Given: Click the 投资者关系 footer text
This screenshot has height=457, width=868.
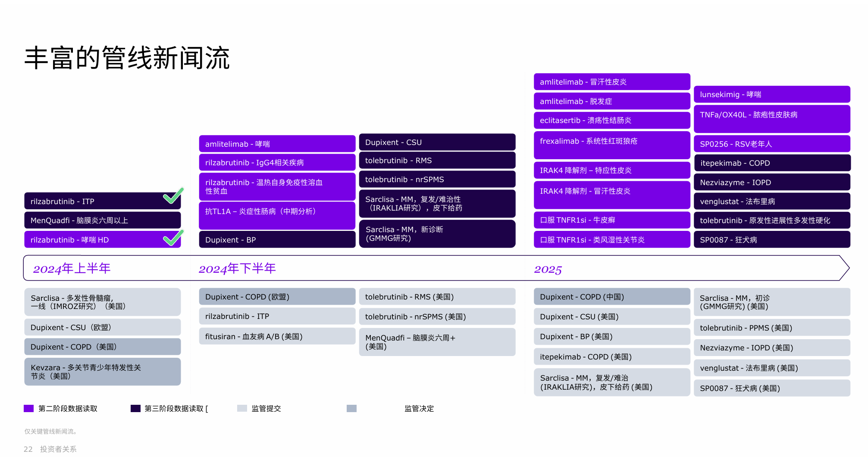Looking at the screenshot, I should 58,449.
